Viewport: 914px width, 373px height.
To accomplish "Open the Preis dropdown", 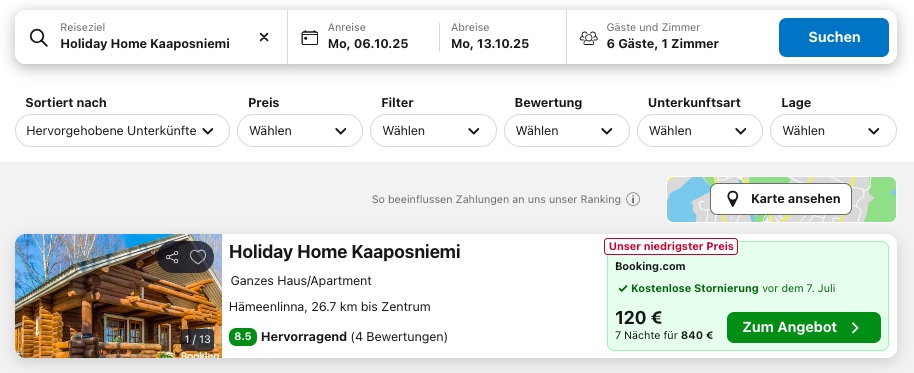I will tap(300, 131).
